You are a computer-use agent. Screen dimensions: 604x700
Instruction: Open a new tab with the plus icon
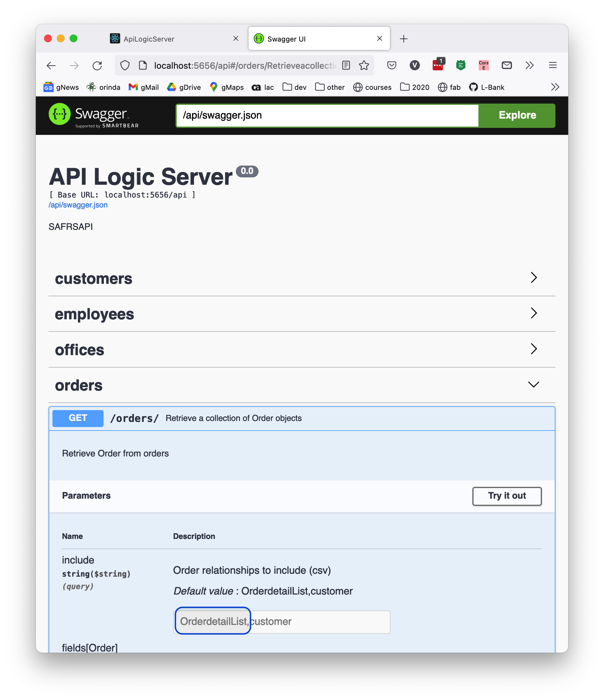[403, 39]
